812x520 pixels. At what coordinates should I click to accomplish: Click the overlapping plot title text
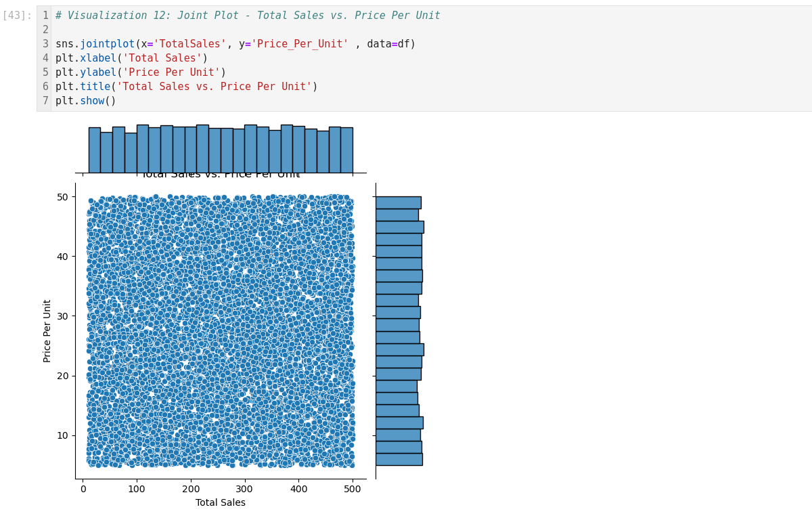click(221, 175)
